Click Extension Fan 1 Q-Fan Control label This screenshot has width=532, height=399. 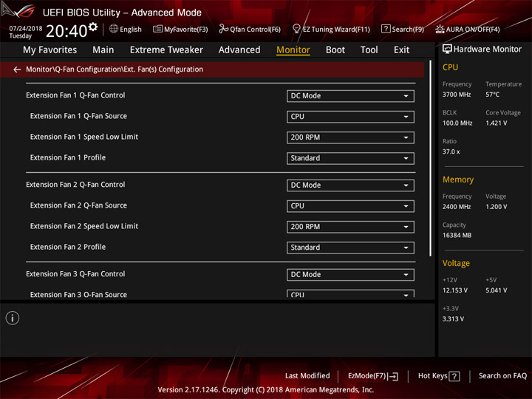75,95
